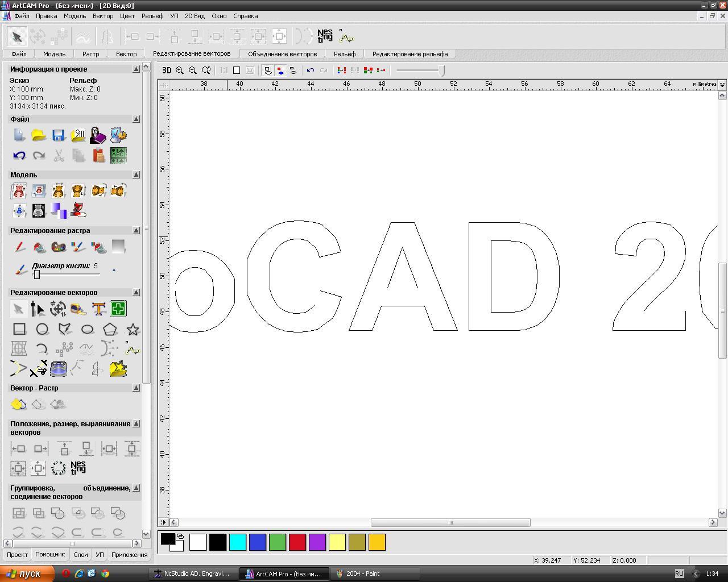Select the polyline drawing tool
Screen dimensions: 728x582
click(65, 329)
